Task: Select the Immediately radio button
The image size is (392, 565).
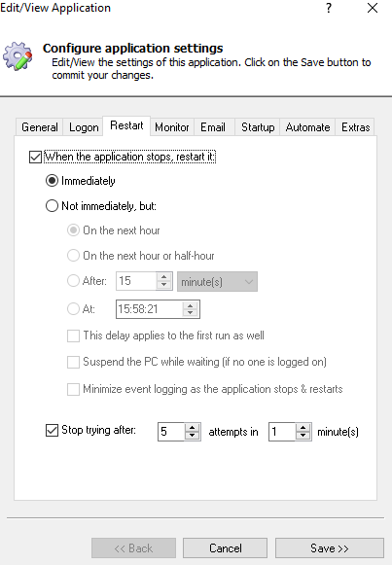Action: 52,181
